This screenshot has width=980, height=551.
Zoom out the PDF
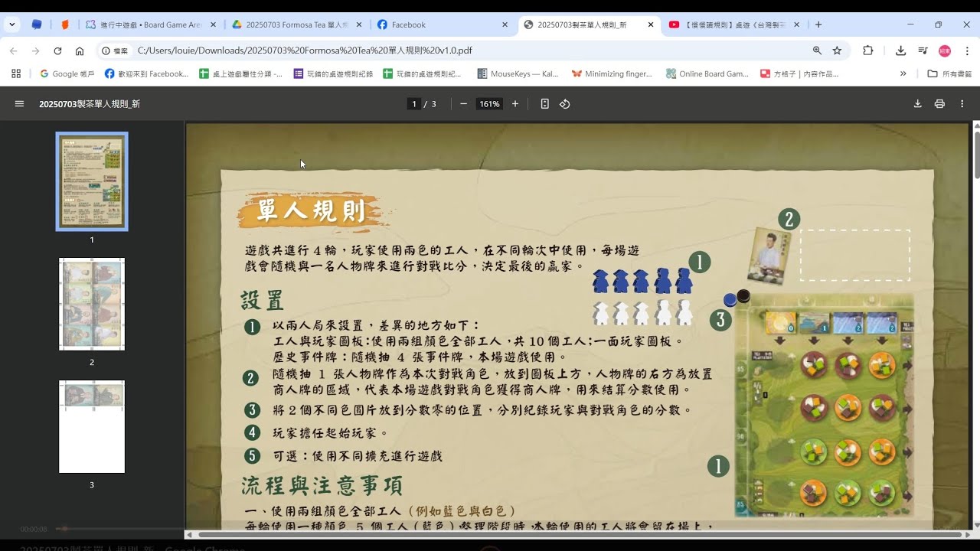[463, 104]
